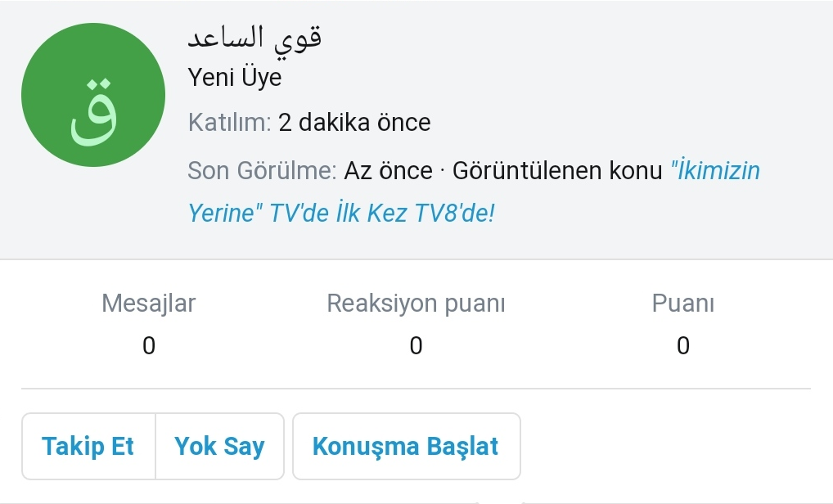Click the "Görüntülenen konu" text

[556, 171]
